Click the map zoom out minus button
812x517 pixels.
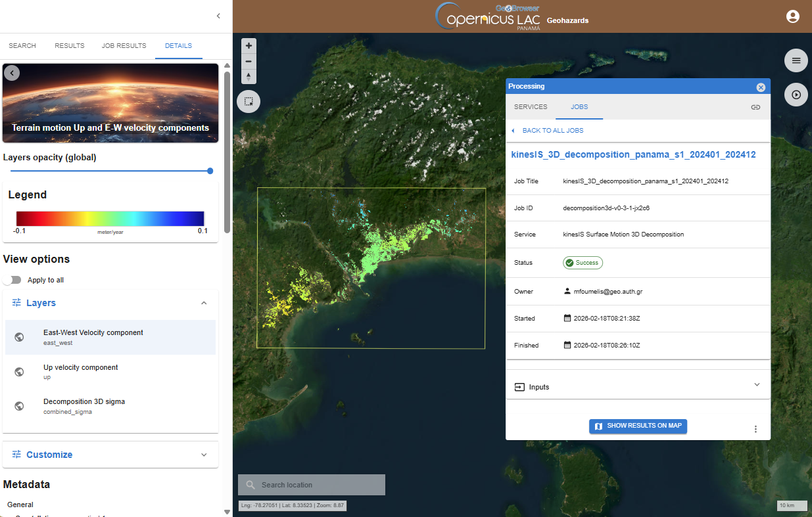249,61
